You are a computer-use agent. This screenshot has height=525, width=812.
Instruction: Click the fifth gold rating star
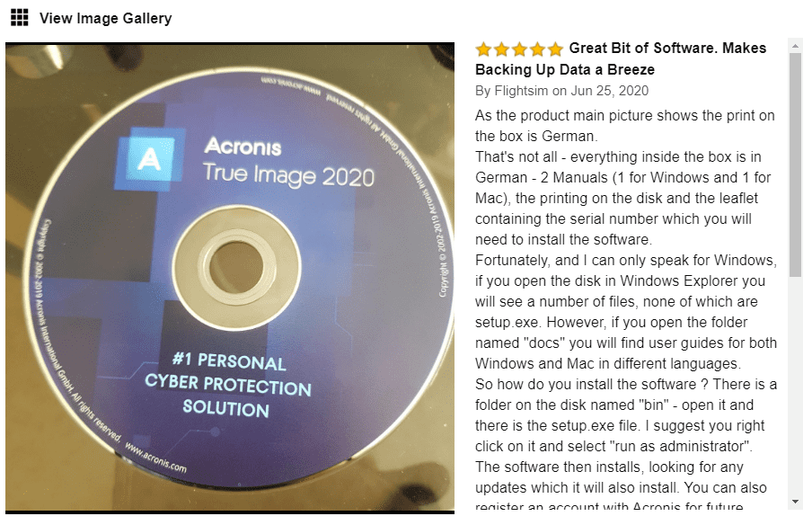[555, 49]
